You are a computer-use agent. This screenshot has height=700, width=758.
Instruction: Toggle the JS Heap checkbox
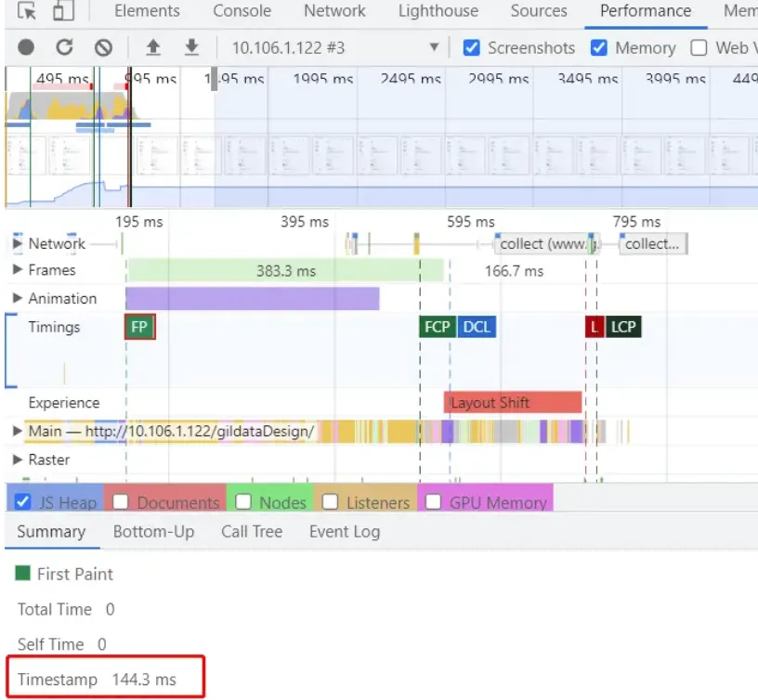pos(24,502)
